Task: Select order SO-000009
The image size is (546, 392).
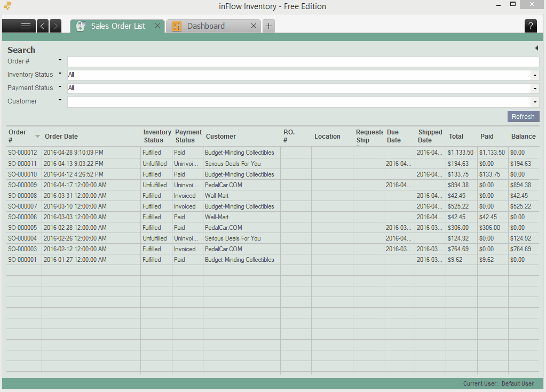Action: 22,185
